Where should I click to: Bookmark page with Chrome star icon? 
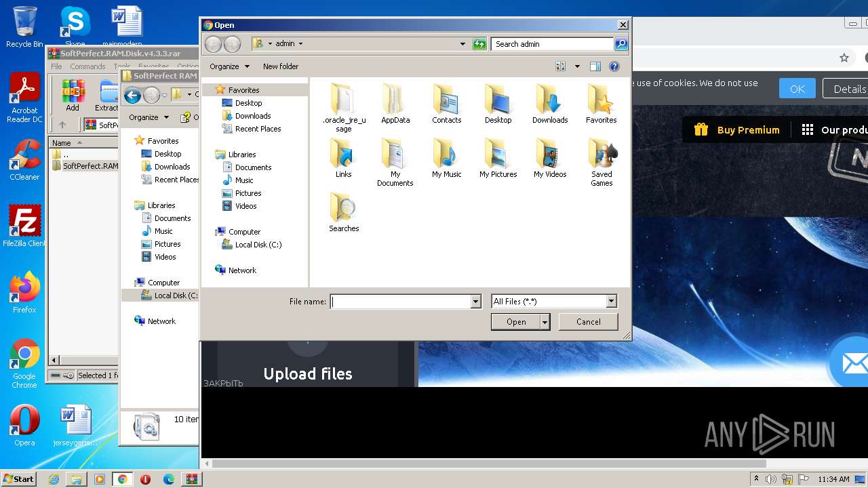(x=844, y=58)
